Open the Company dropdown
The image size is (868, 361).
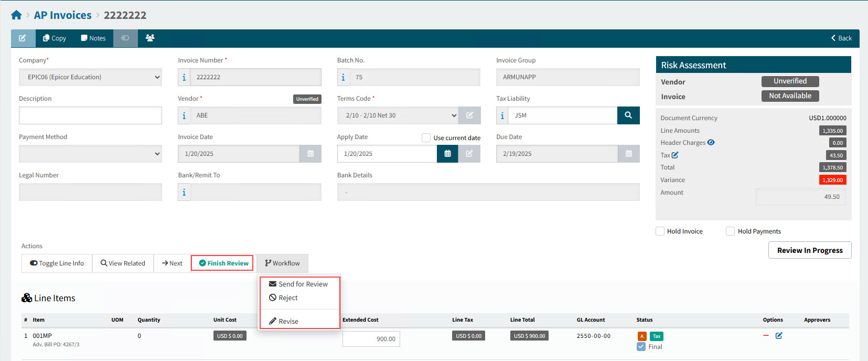pos(90,77)
